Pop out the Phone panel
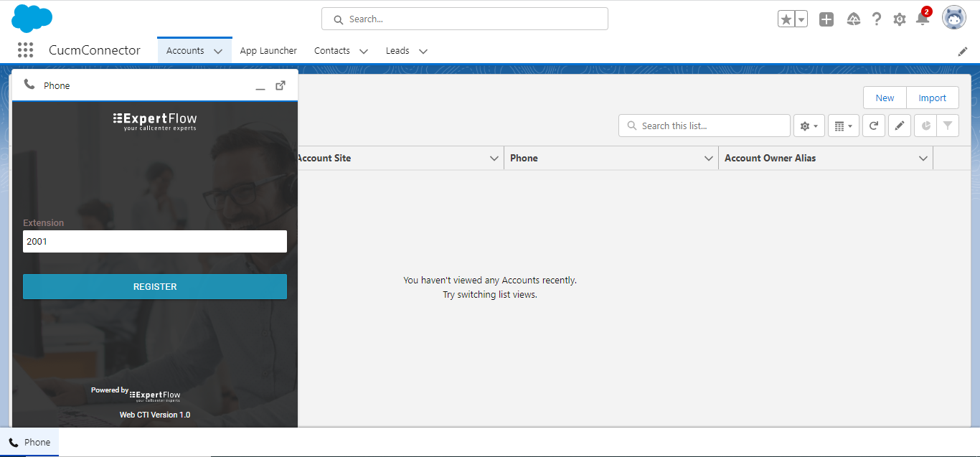Image resolution: width=980 pixels, height=457 pixels. (x=281, y=85)
